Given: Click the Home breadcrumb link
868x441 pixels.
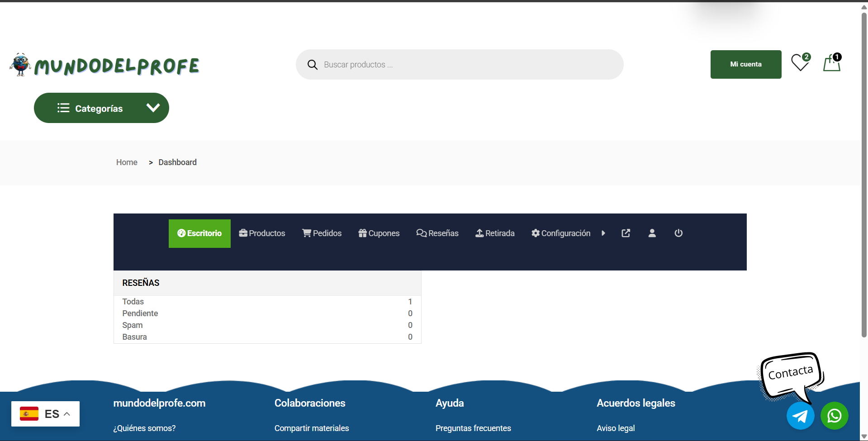Looking at the screenshot, I should coord(127,162).
